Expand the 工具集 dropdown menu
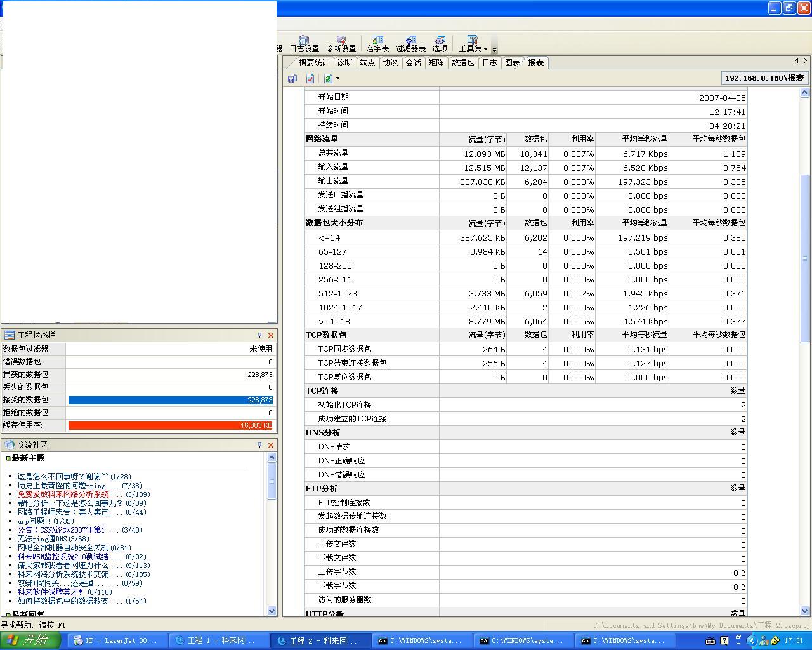Screen dimensions: 812x650 pyautogui.click(x=473, y=44)
